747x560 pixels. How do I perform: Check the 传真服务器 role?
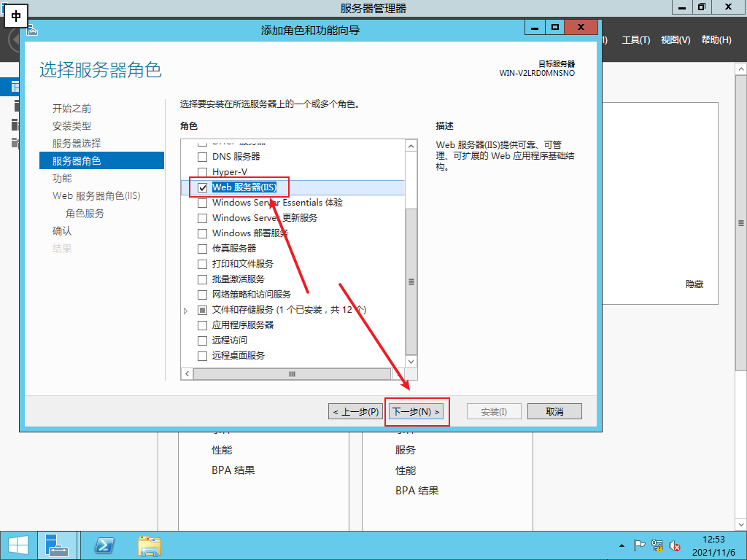click(203, 249)
